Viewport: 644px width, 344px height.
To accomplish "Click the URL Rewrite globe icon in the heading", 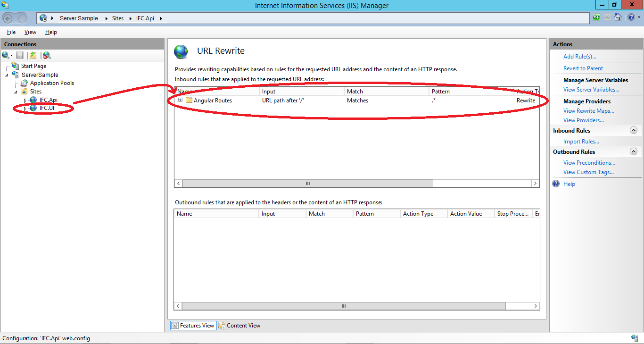I will point(181,51).
